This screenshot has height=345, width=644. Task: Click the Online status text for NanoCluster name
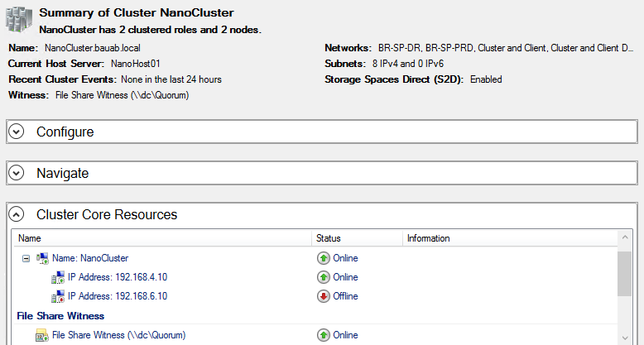pos(345,258)
